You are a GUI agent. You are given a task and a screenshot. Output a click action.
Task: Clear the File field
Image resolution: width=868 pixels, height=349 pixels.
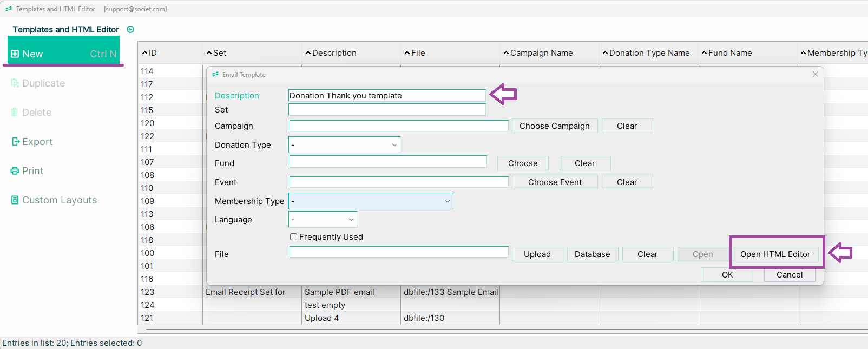click(x=648, y=254)
